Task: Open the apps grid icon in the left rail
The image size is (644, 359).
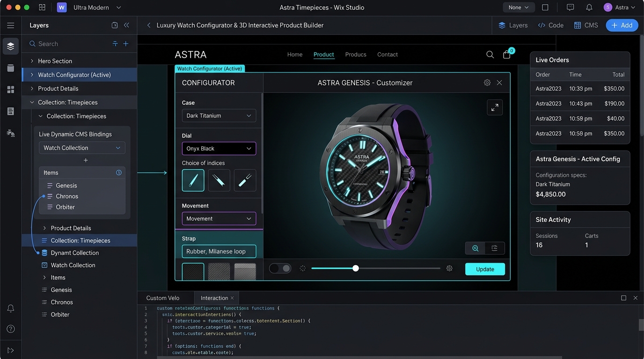Action: (11, 89)
